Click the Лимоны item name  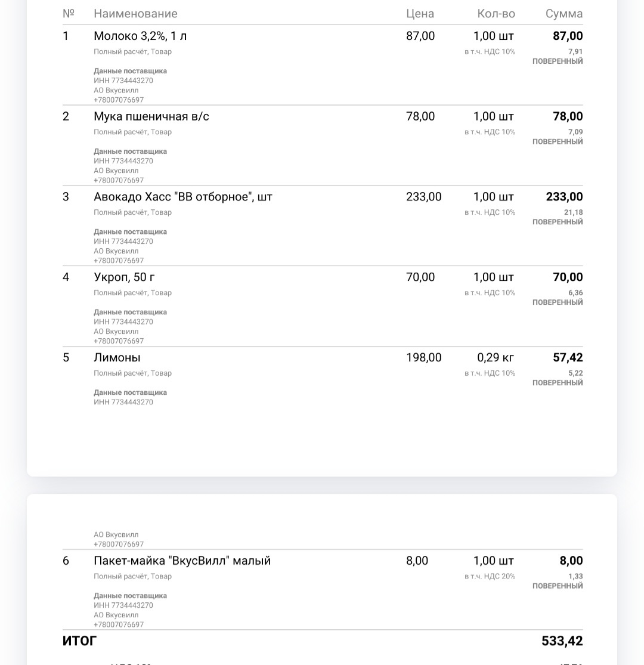(x=117, y=358)
